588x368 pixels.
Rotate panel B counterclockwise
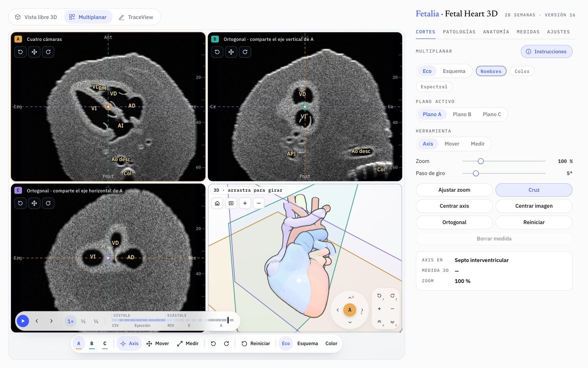[x=217, y=52]
